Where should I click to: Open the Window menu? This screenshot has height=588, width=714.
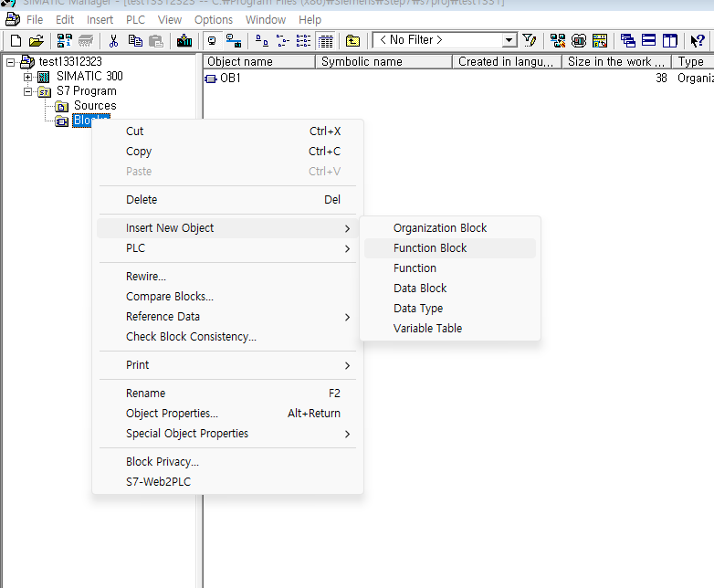tap(266, 20)
